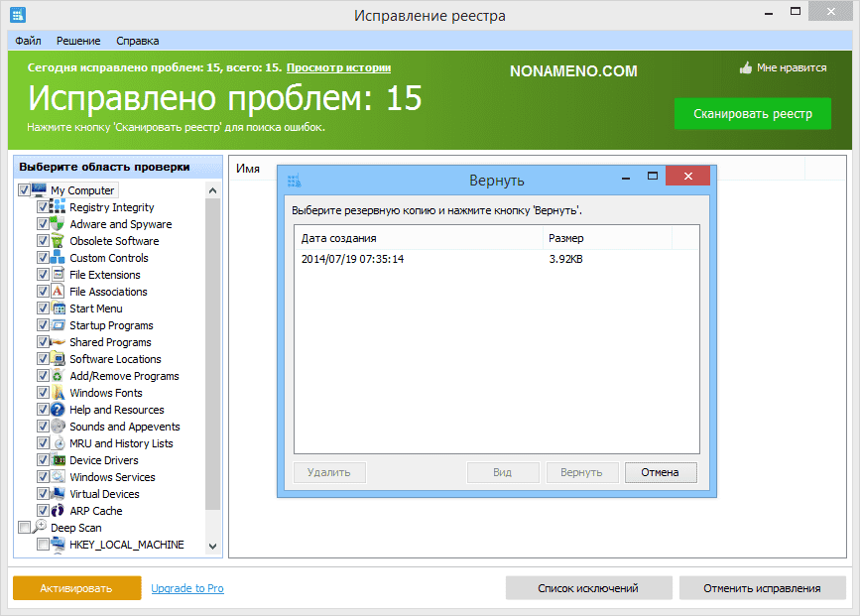Click the thumbs-up 'Мне нравится' icon
The height and width of the screenshot is (616, 860).
tap(746, 68)
